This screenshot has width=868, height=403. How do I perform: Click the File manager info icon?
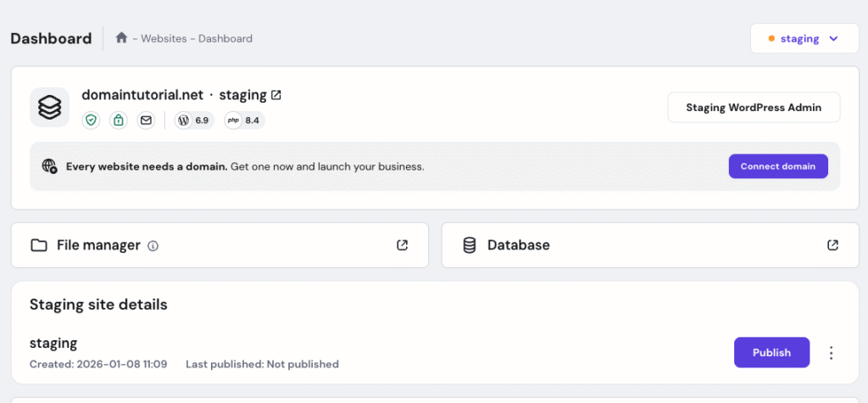(x=153, y=246)
